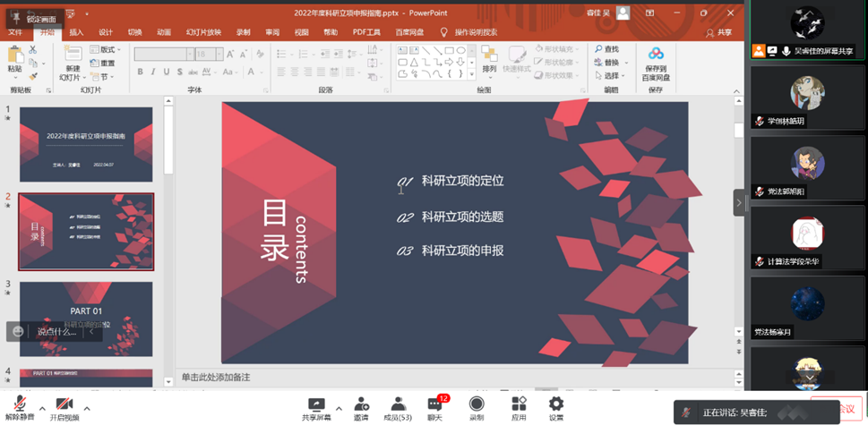Open the 设计 ribbon tab
This screenshot has width=868, height=425.
tap(106, 32)
